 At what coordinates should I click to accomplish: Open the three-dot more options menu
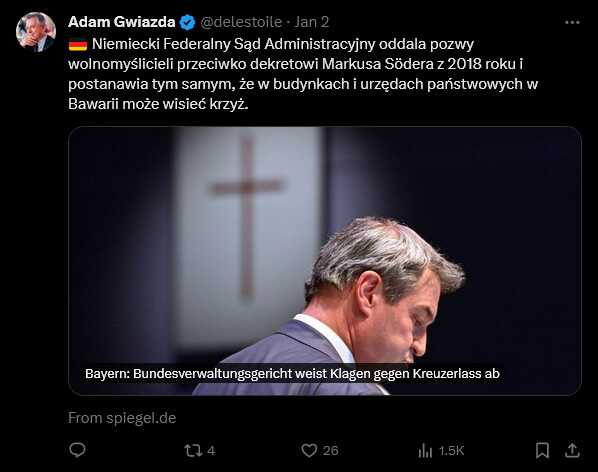[572, 22]
